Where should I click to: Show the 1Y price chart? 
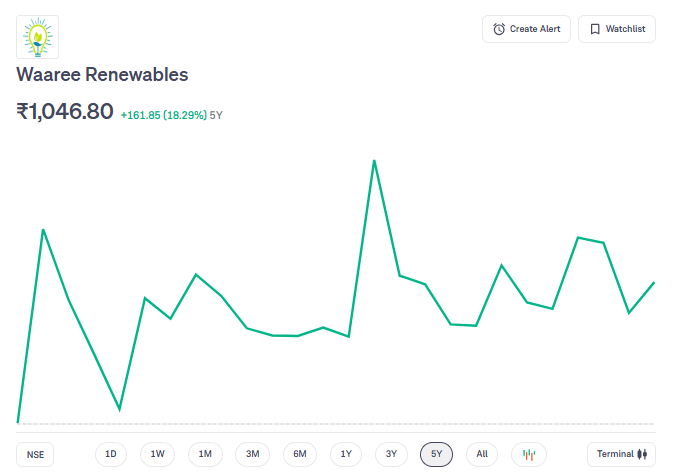tap(346, 454)
